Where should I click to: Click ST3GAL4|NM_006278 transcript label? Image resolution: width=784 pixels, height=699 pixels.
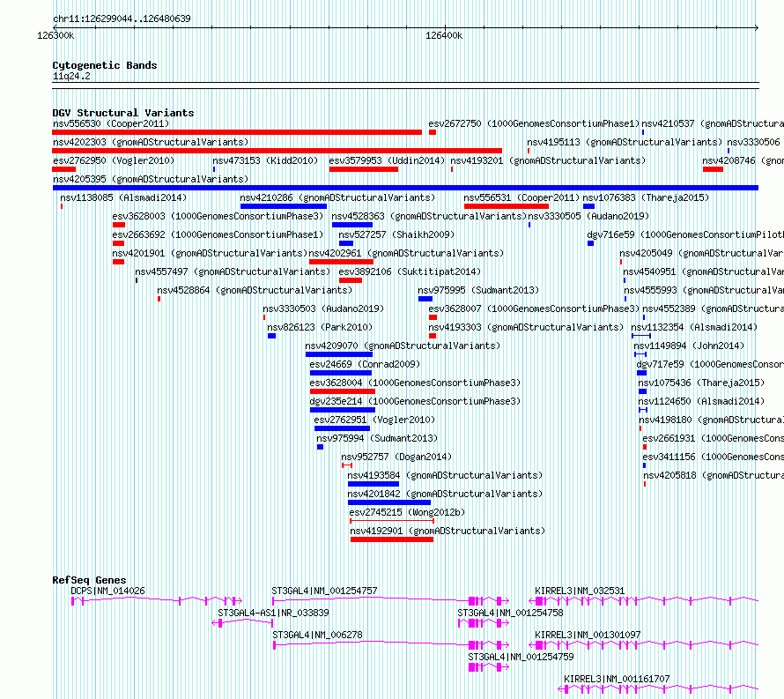tap(317, 635)
